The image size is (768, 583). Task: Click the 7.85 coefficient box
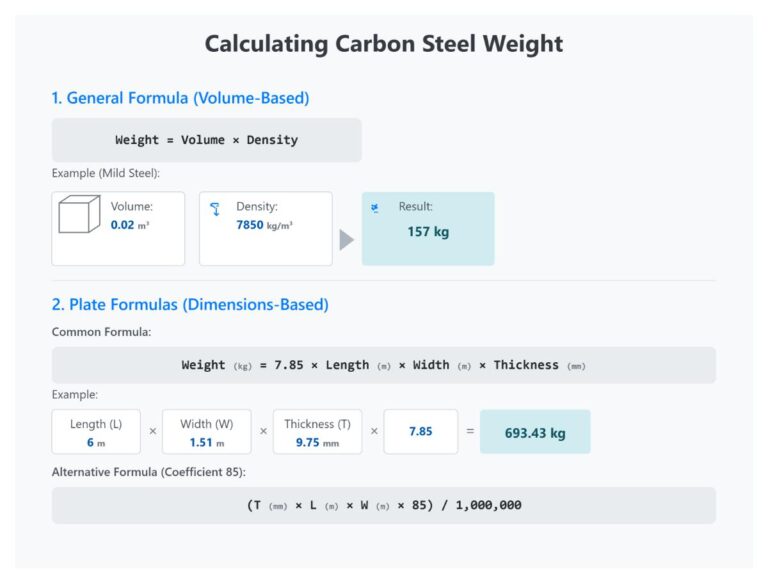click(x=421, y=432)
